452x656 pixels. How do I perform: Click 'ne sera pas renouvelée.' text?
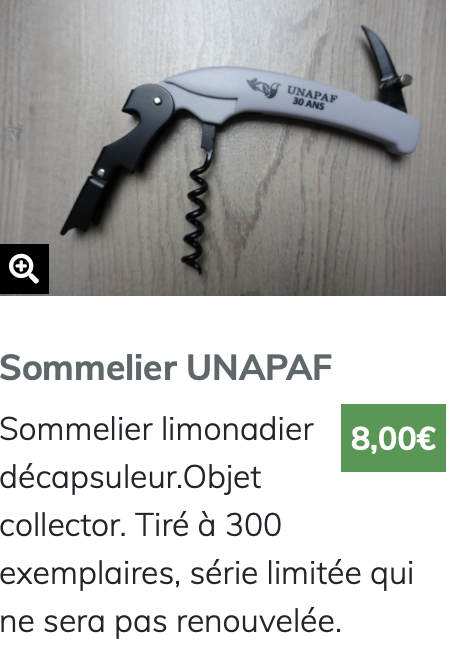tap(171, 622)
